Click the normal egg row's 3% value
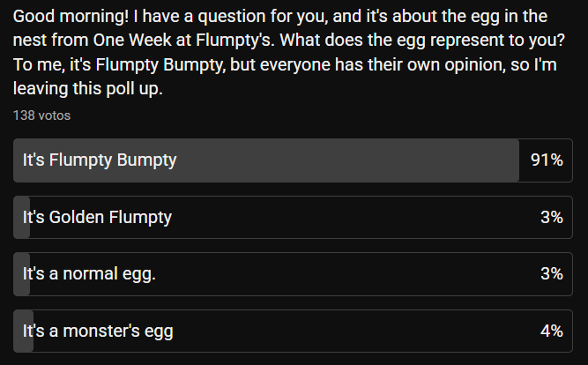 552,274
